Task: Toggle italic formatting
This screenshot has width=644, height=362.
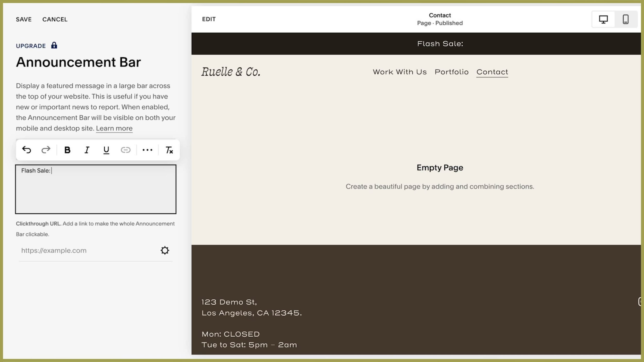Action: click(x=87, y=150)
